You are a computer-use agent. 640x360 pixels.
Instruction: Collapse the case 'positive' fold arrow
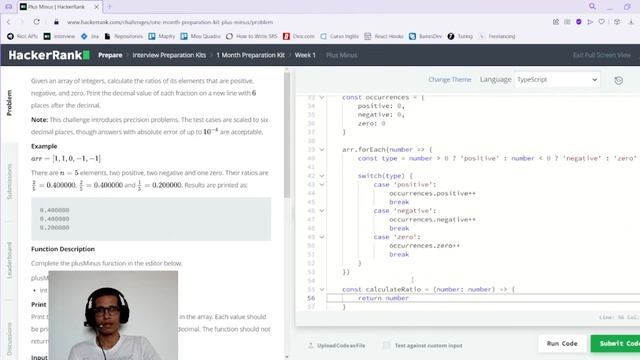pos(322,184)
